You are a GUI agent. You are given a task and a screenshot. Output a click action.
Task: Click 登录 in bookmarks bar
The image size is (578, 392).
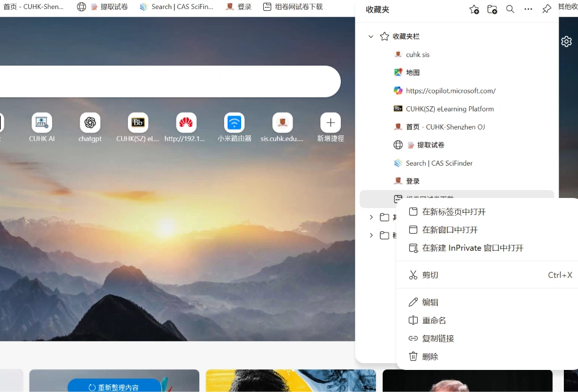[238, 7]
